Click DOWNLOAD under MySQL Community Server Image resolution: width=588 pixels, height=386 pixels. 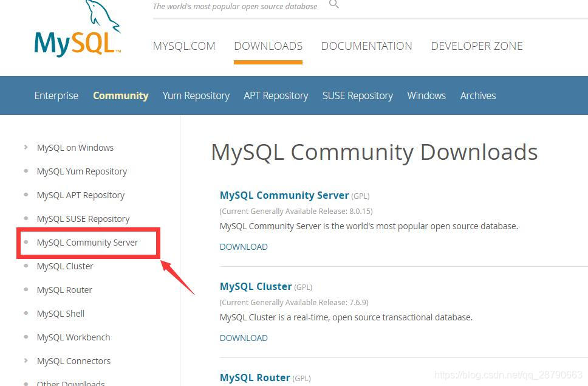[244, 247]
